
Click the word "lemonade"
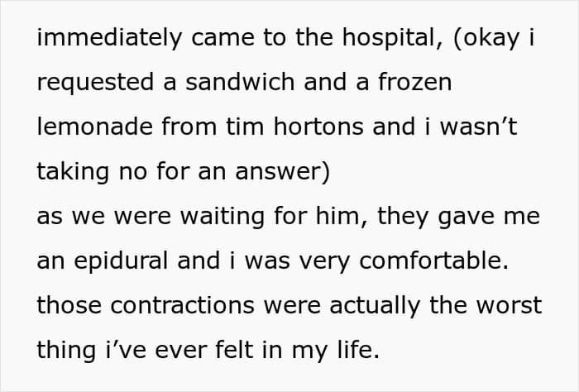point(96,127)
